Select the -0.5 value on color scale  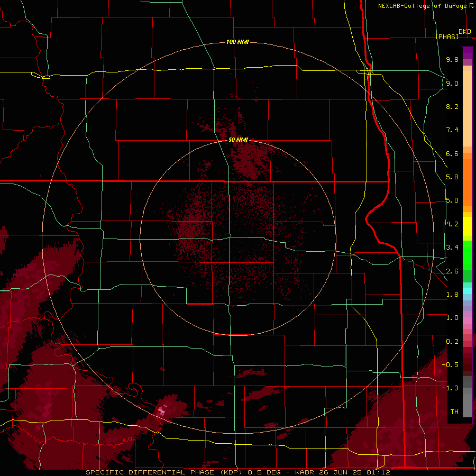pos(450,365)
